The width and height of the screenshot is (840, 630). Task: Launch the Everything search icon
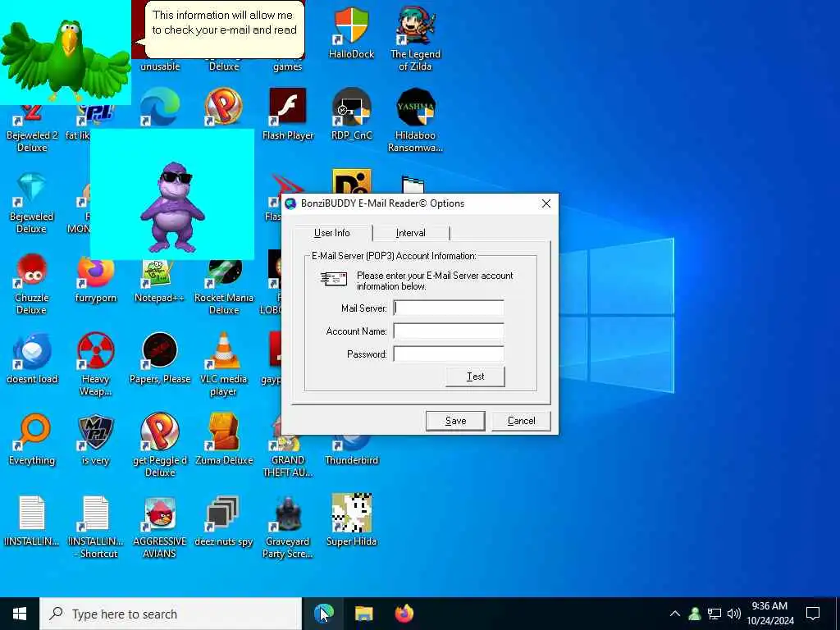pyautogui.click(x=32, y=440)
